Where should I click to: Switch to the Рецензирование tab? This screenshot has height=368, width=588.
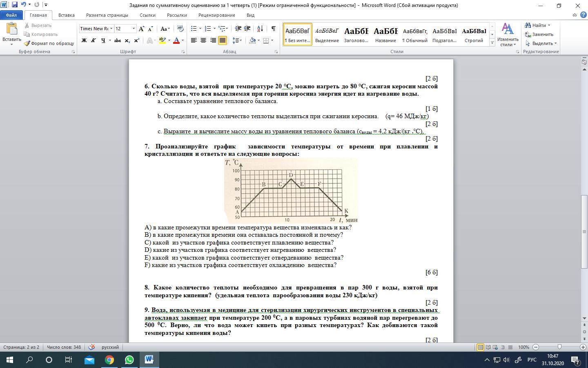click(x=216, y=15)
